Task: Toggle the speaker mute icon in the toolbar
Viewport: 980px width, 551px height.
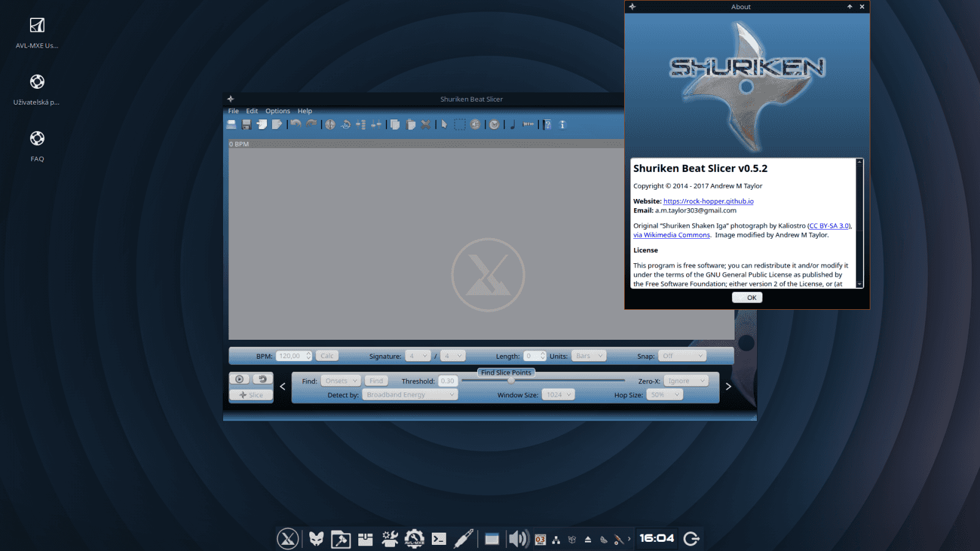Action: [x=476, y=125]
